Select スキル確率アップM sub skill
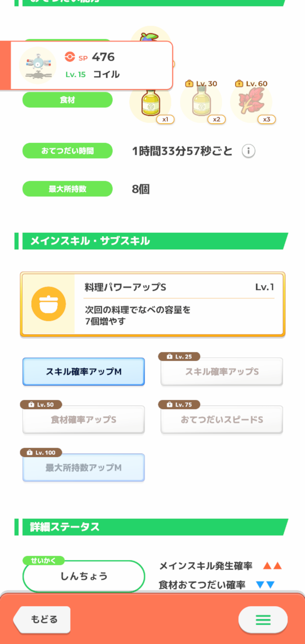Viewport: 305px width, 644px height. 83,372
